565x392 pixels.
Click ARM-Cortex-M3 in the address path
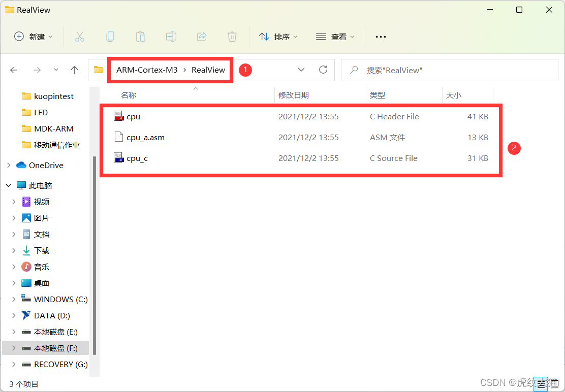[147, 70]
